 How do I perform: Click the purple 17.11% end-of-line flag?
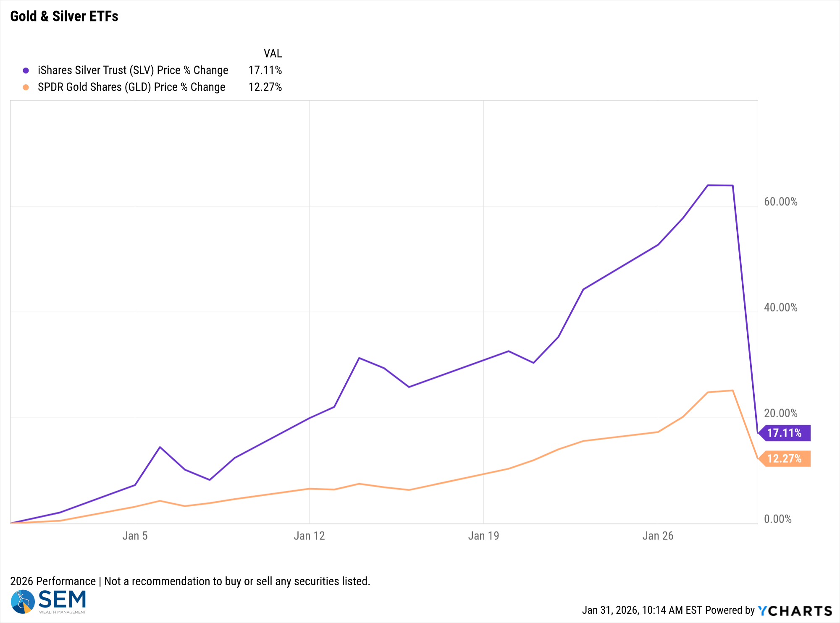coord(785,433)
